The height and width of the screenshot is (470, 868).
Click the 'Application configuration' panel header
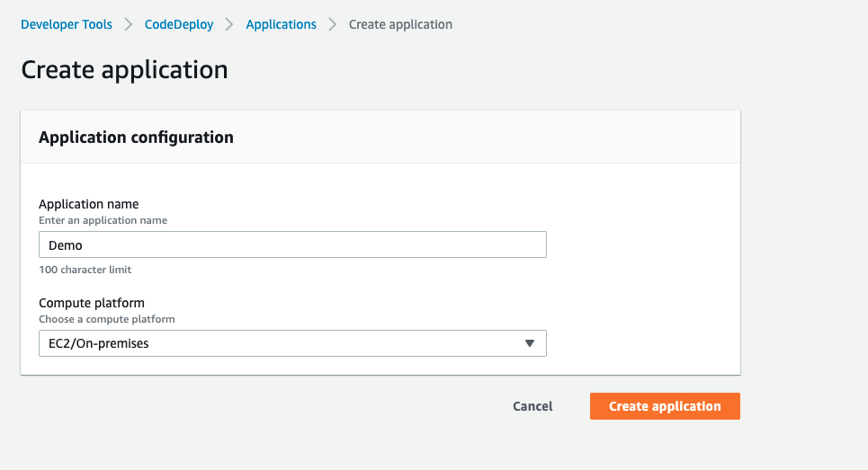(136, 137)
